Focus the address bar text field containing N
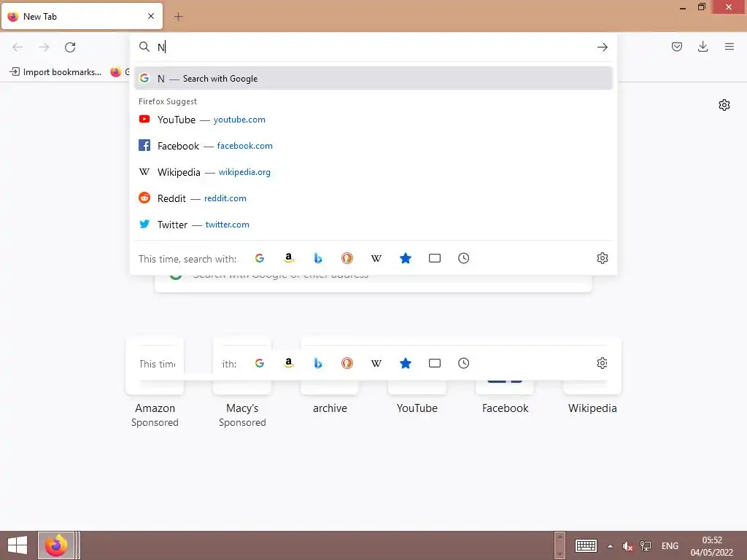 tap(374, 47)
